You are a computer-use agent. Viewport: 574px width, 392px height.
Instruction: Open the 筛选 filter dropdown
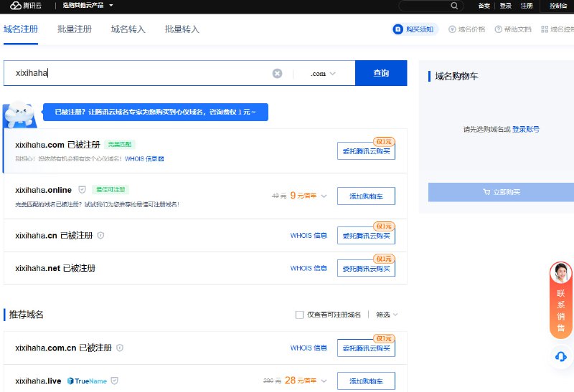(387, 315)
